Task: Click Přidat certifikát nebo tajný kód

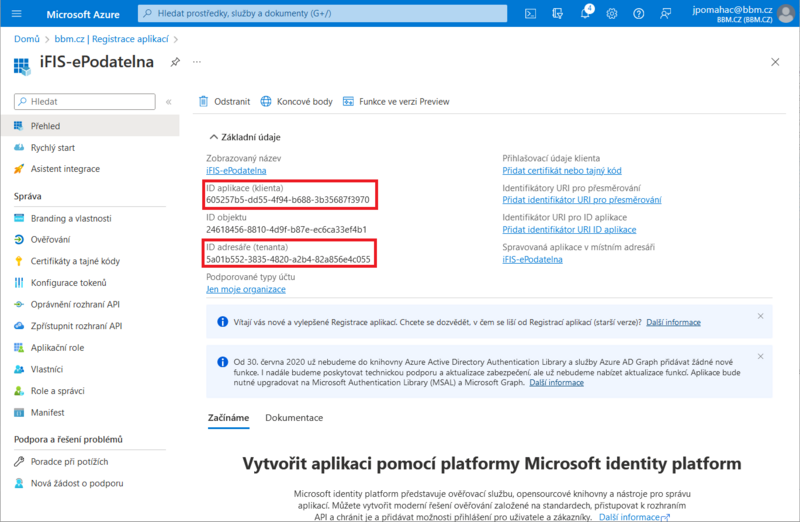Action: (562, 170)
